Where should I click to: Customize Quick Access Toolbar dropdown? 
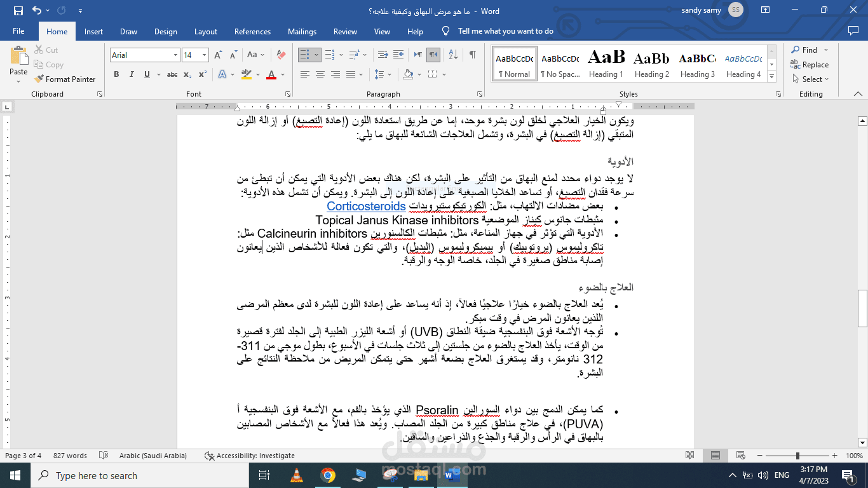[x=80, y=11]
